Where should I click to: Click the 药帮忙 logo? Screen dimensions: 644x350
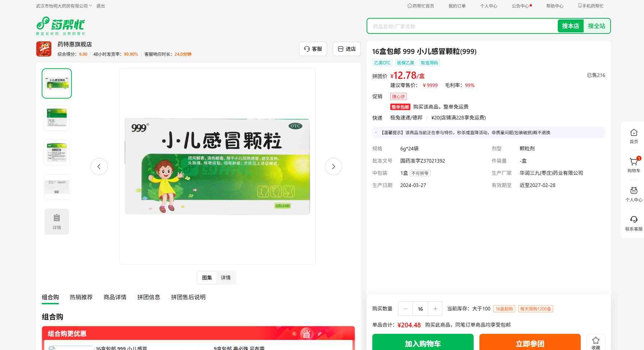(x=60, y=26)
